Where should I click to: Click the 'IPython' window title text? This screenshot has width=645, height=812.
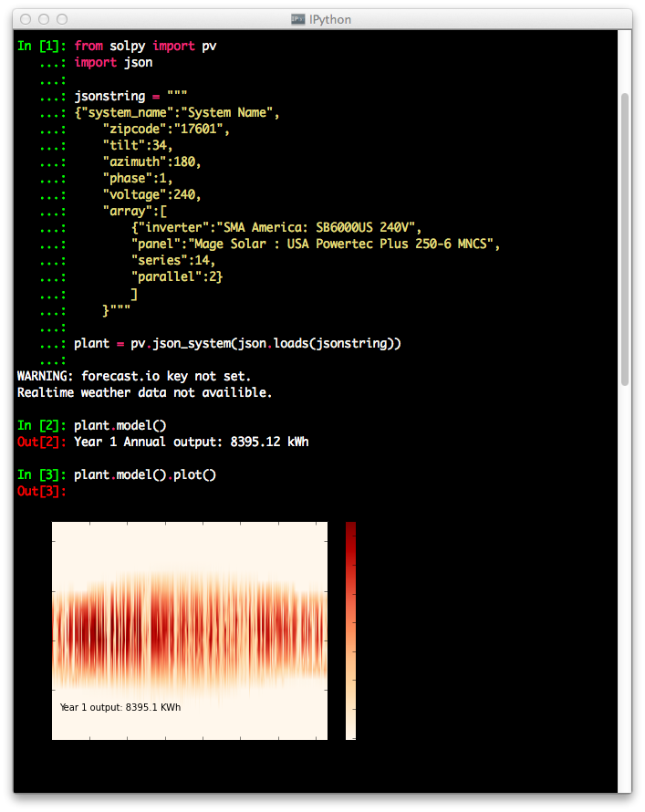pos(330,20)
